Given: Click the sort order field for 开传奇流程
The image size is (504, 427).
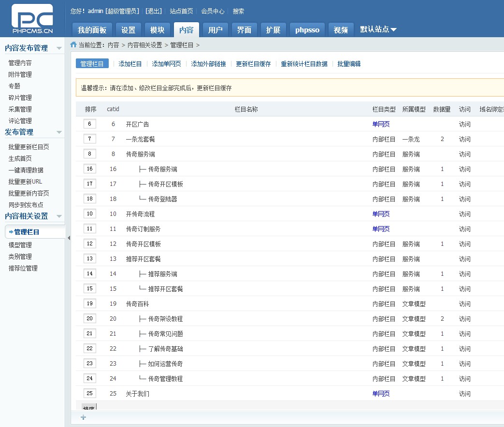Looking at the screenshot, I should tap(90, 213).
